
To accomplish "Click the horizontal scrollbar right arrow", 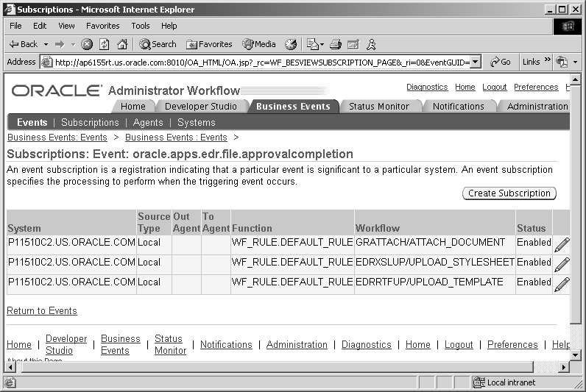I will point(565,367).
